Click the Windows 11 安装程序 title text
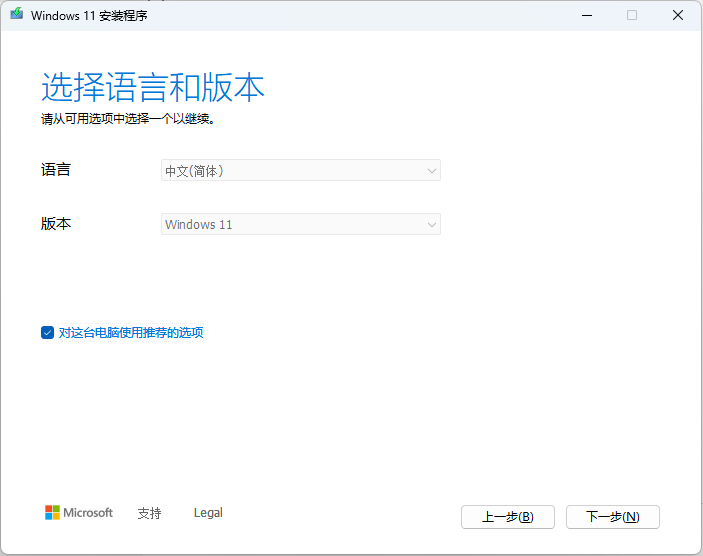 [x=89, y=16]
